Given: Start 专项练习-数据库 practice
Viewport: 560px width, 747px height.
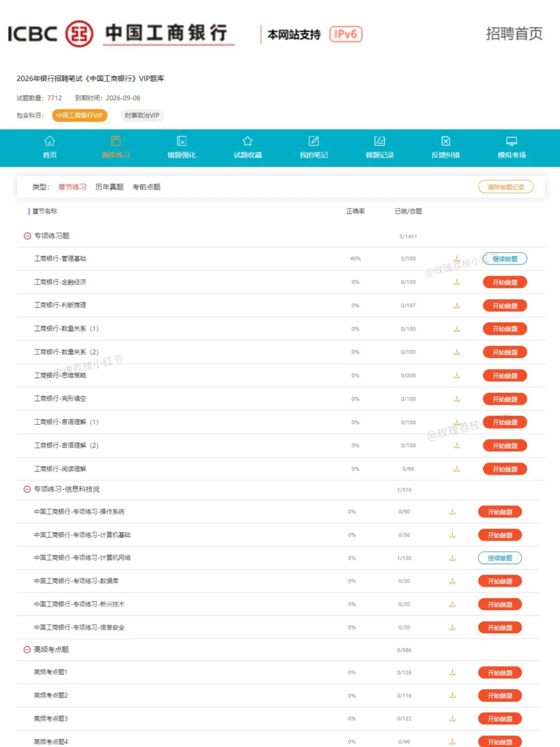Looking at the screenshot, I should (500, 582).
